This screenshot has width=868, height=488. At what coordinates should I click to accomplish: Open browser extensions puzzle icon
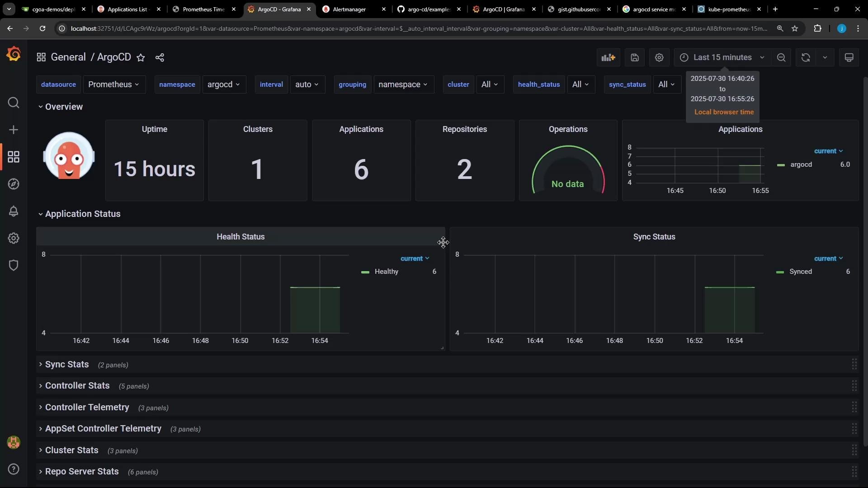click(817, 28)
